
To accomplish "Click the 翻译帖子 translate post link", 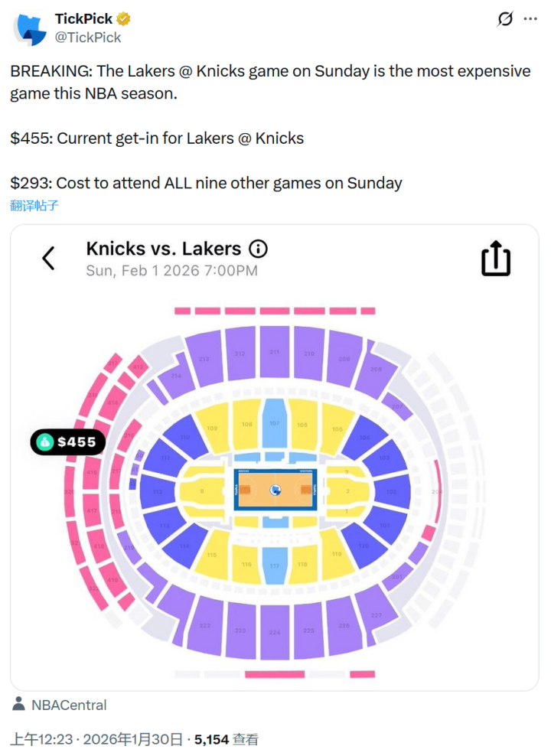I will pos(34,205).
